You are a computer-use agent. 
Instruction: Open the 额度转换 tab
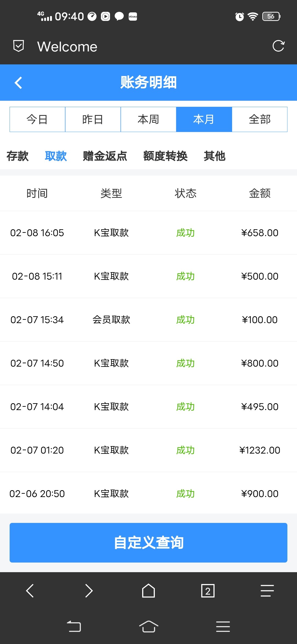[x=165, y=156]
